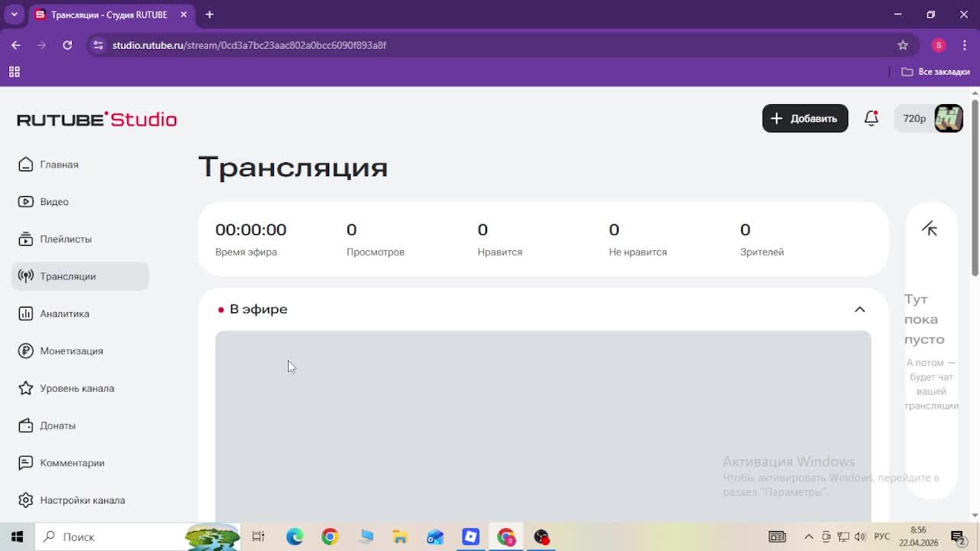Select Трансляции in the sidebar
This screenshot has width=980, height=551.
(80, 276)
